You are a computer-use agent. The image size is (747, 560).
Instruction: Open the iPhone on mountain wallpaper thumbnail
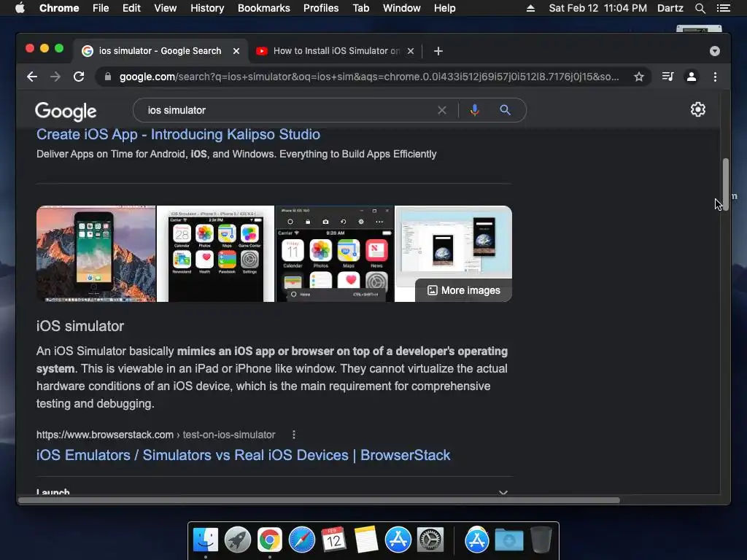coord(96,254)
